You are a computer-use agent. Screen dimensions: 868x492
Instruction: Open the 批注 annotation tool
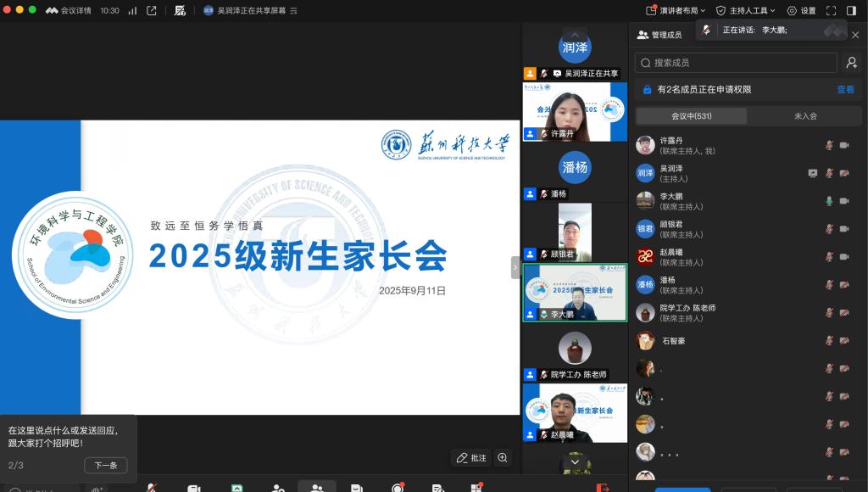tap(471, 458)
